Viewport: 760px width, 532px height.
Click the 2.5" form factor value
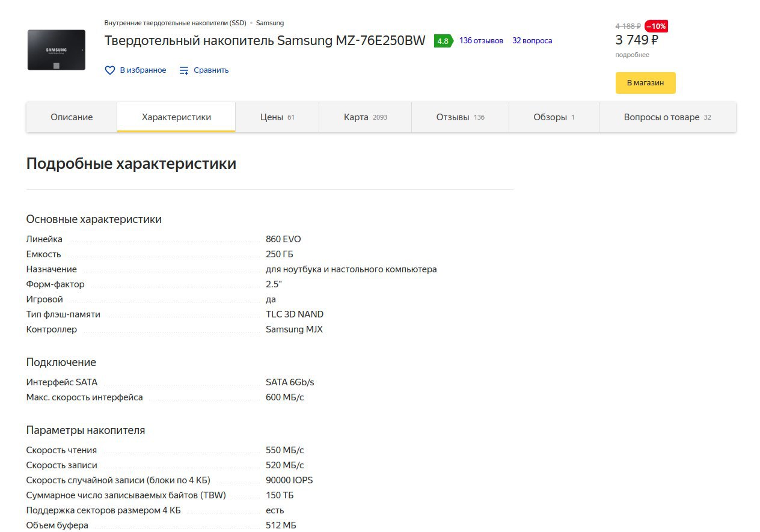point(274,284)
